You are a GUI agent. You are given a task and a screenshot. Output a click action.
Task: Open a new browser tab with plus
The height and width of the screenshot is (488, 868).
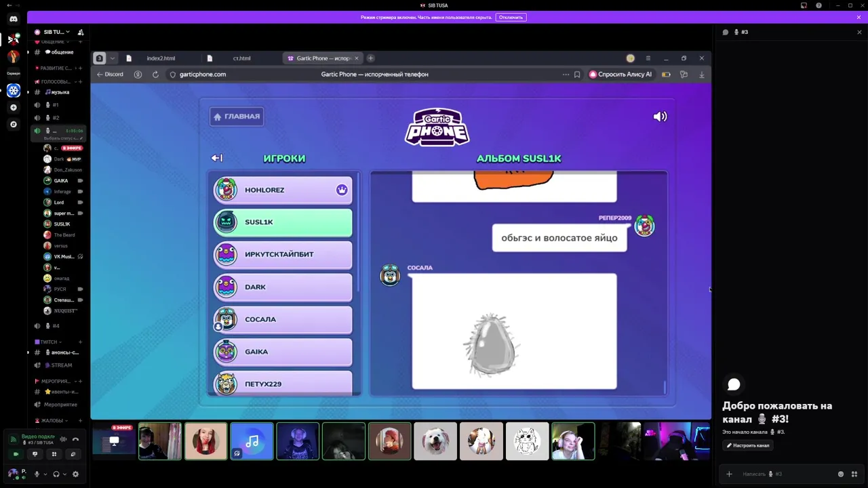370,58
